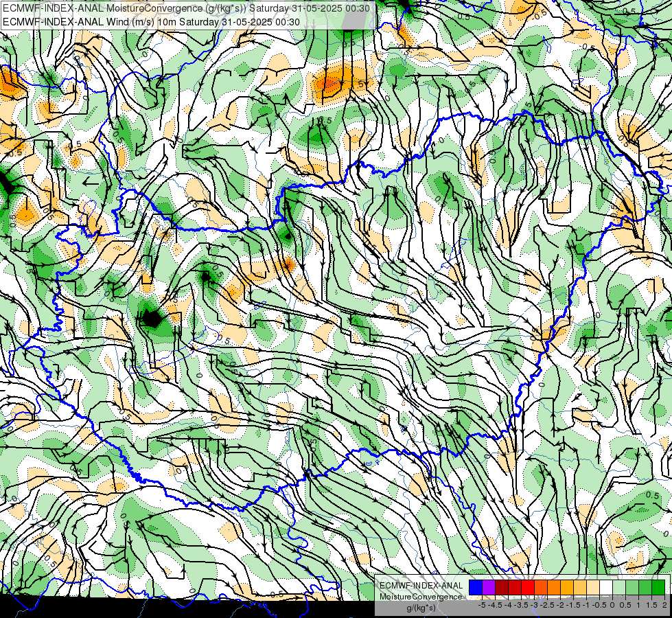672x618 pixels.
Task: Pick the legend swatch between -3 and -2.5
Action: point(541,588)
